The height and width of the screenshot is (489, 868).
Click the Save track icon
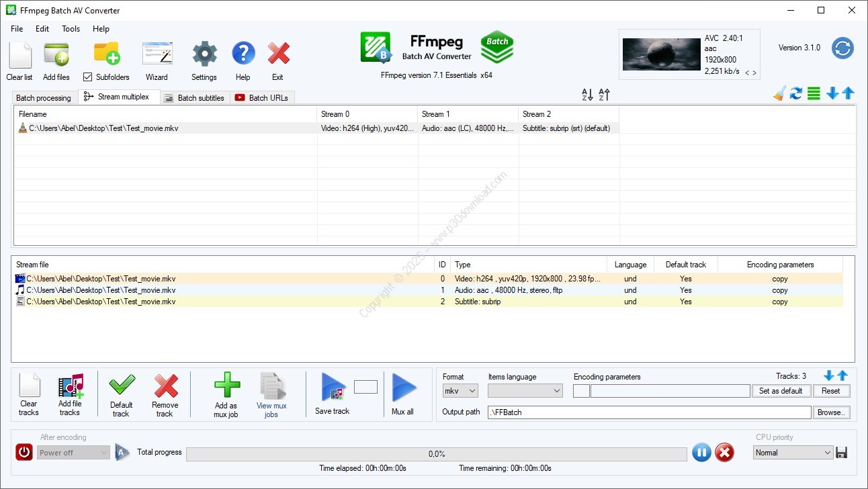333,387
